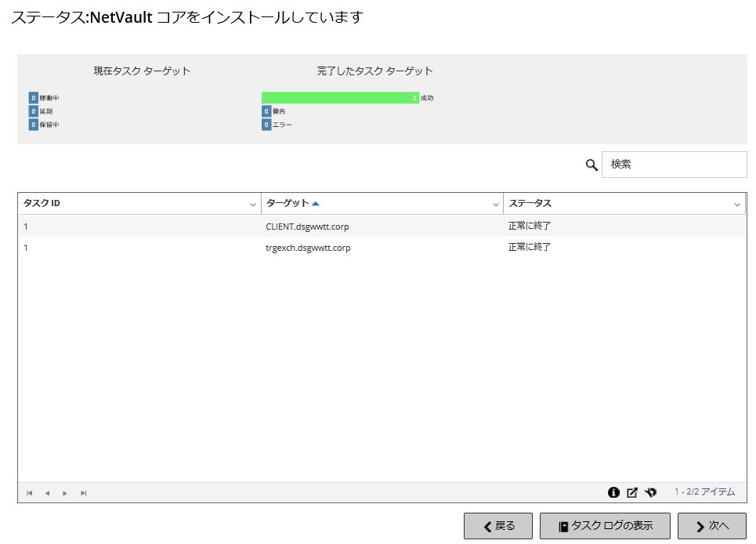Click the タスク ログの表示 button
The image size is (756, 544).
point(605,526)
